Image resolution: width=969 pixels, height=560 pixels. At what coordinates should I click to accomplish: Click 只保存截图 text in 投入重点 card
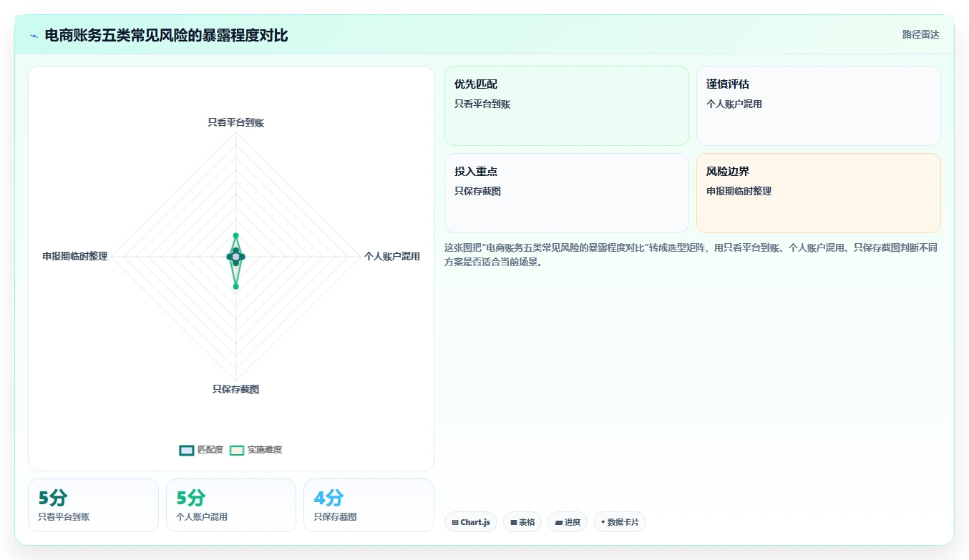477,191
